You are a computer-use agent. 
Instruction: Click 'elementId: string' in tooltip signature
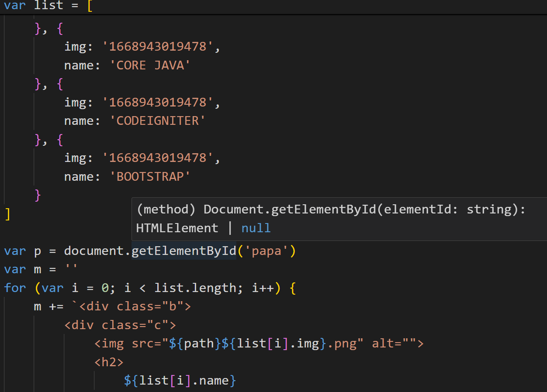point(445,210)
